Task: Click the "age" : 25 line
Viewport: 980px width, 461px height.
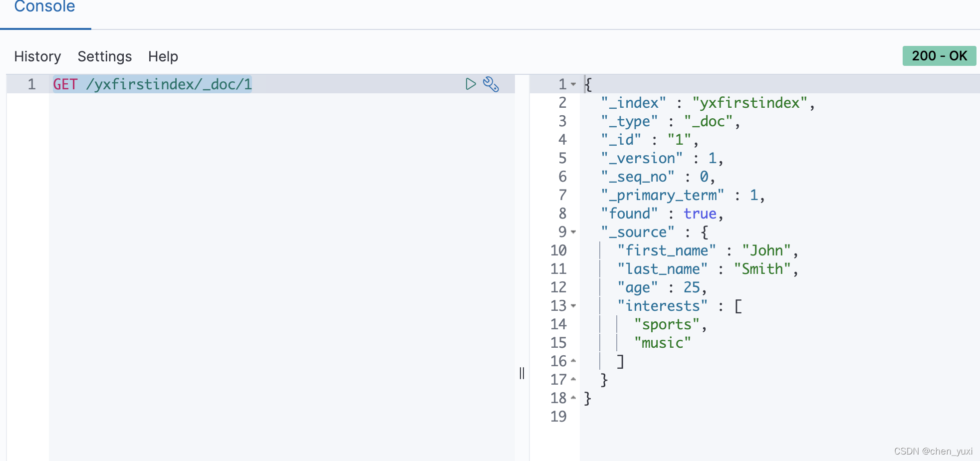Action: [662, 287]
